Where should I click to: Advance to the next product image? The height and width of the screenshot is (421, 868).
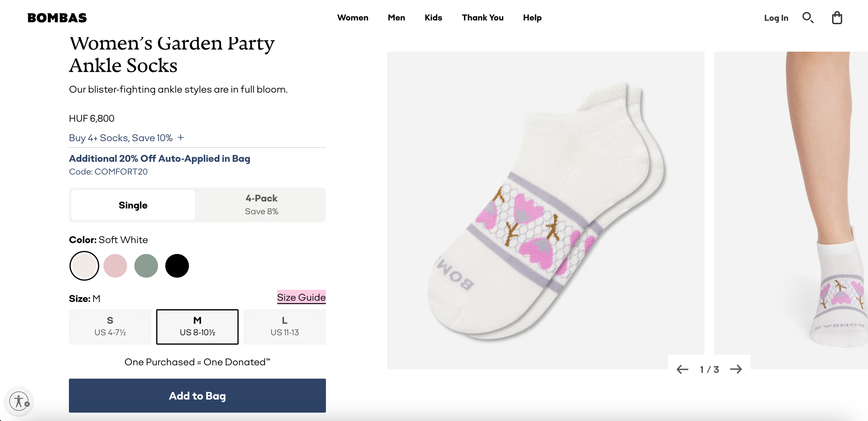[x=737, y=369]
